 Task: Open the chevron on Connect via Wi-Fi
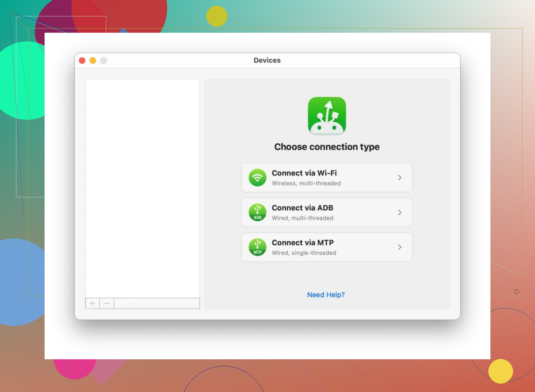[x=400, y=178]
